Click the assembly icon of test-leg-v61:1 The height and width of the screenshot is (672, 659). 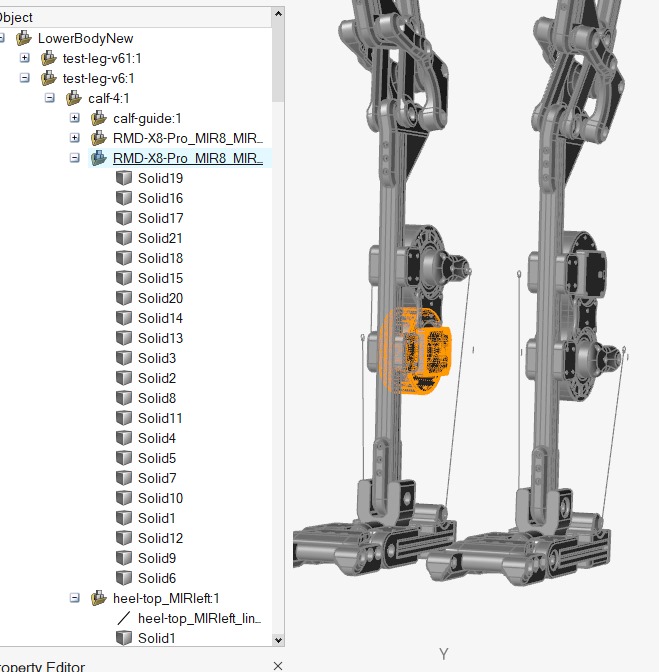pyautogui.click(x=49, y=58)
